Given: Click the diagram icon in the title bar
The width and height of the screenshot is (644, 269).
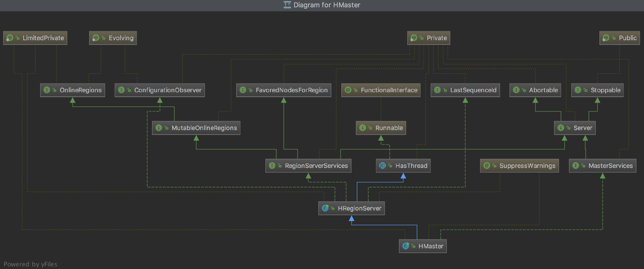Looking at the screenshot, I should pyautogui.click(x=287, y=5).
